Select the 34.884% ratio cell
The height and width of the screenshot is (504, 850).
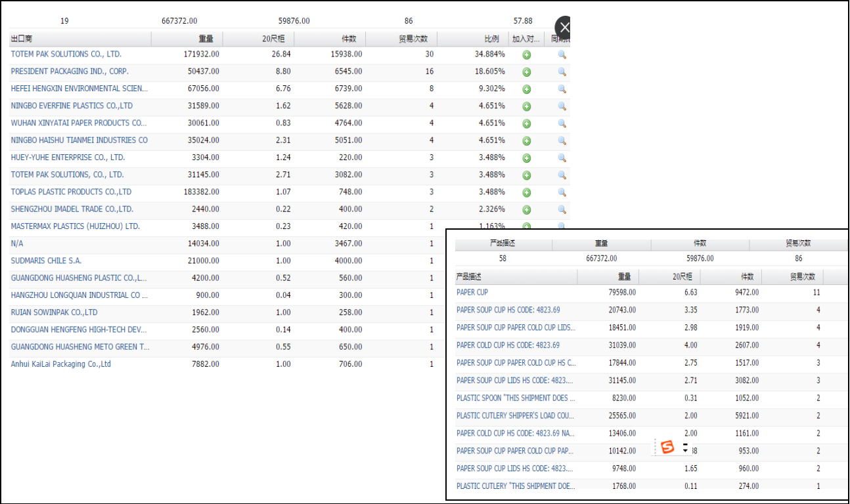click(x=490, y=54)
